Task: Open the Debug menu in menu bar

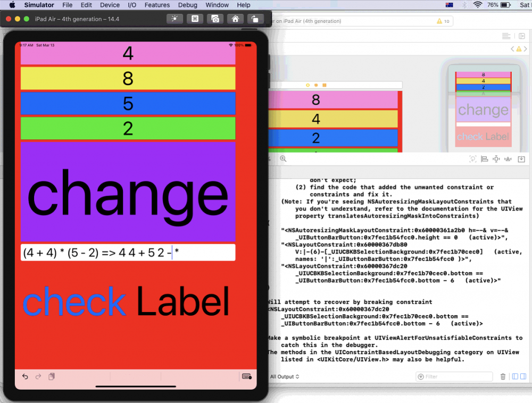Action: click(x=187, y=5)
